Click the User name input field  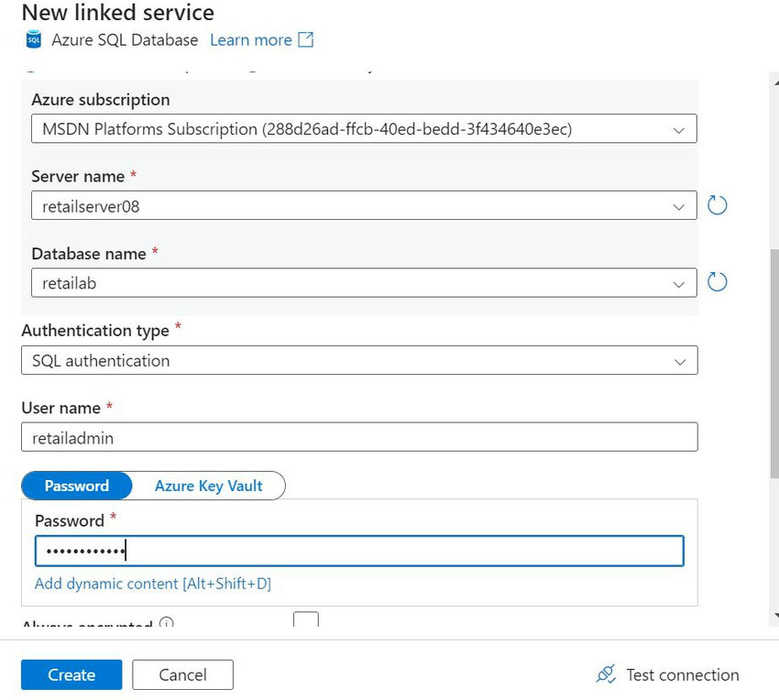pyautogui.click(x=358, y=438)
